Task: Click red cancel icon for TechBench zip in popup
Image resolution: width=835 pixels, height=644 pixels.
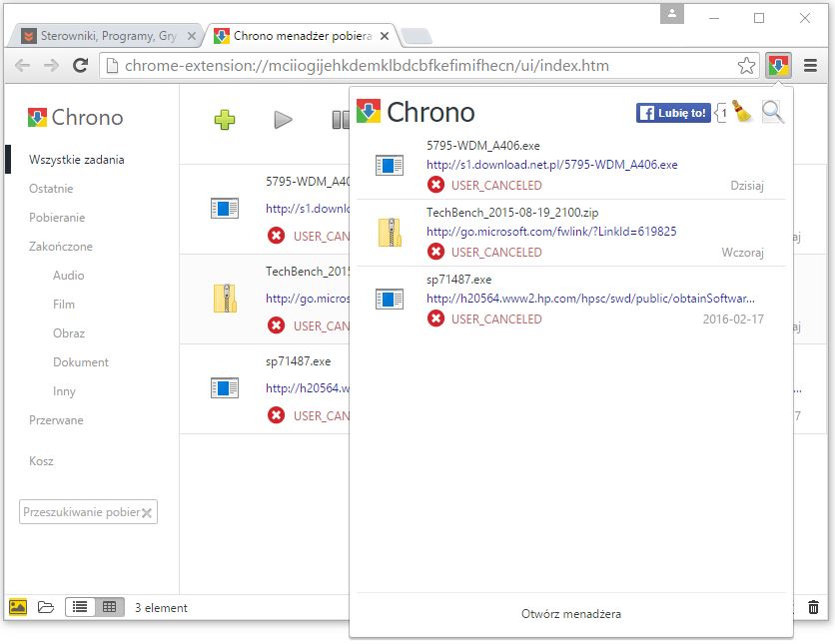Action: click(435, 252)
